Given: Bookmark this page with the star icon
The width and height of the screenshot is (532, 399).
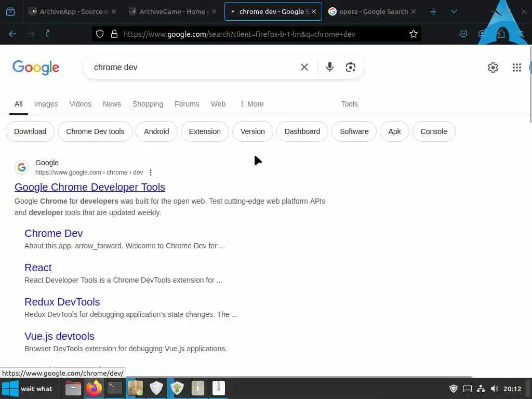Looking at the screenshot, I should pyautogui.click(x=413, y=34).
